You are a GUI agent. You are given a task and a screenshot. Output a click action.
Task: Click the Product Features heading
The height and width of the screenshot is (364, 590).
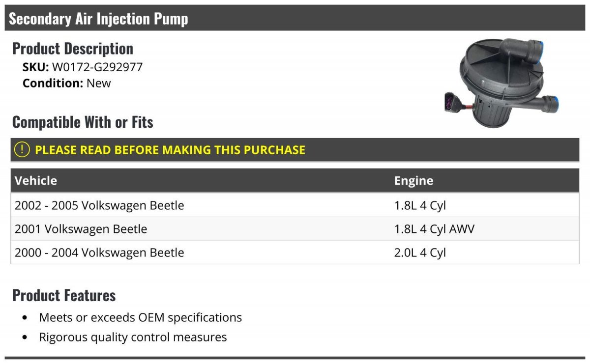tap(64, 295)
